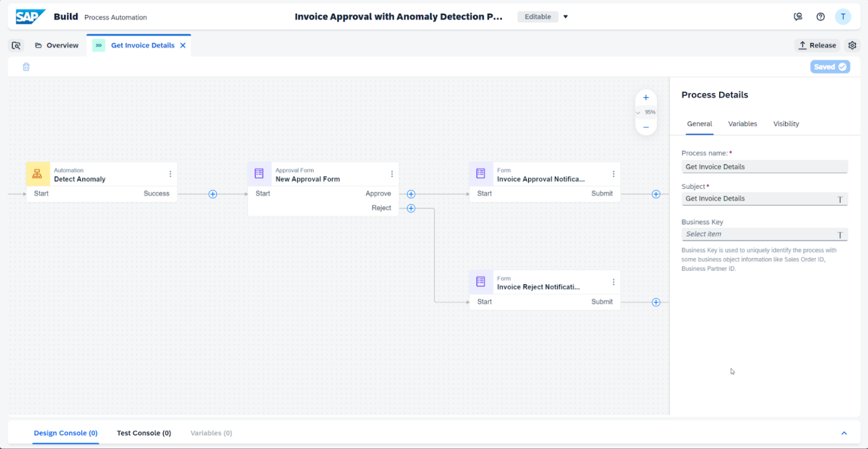Click the trash delete icon in toolbar
The image size is (868, 449).
(x=26, y=67)
